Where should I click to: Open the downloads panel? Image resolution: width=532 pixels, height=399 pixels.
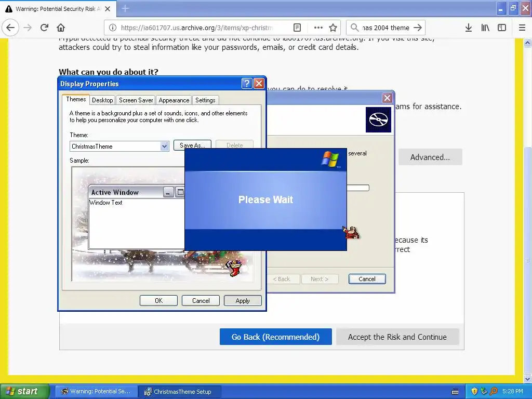469,28
